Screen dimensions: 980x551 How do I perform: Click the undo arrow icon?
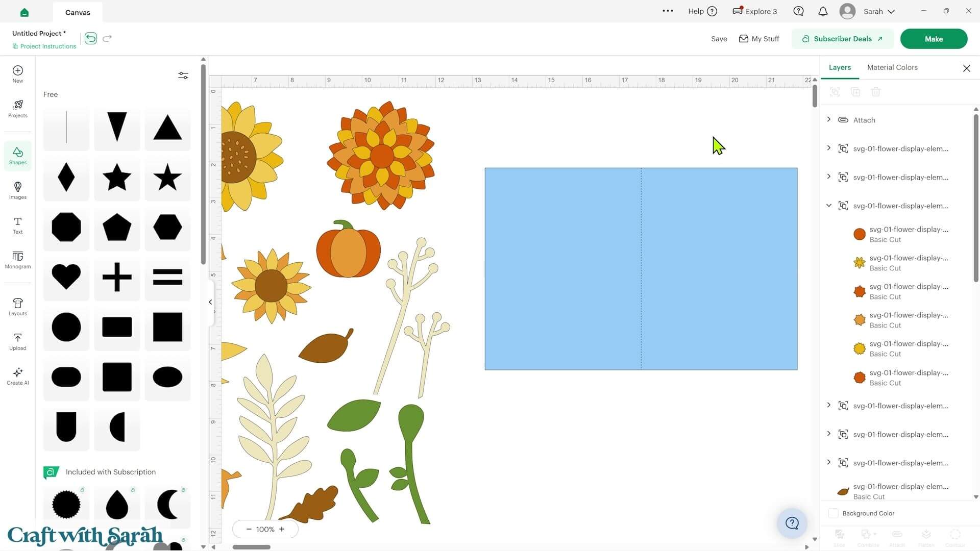point(91,38)
